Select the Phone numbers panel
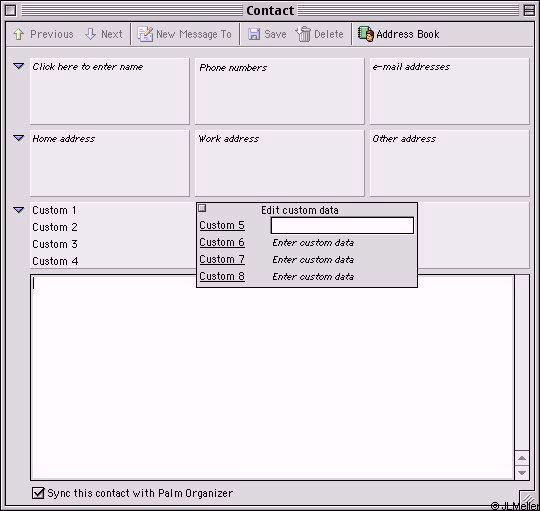Image resolution: width=540 pixels, height=511 pixels. pos(279,91)
